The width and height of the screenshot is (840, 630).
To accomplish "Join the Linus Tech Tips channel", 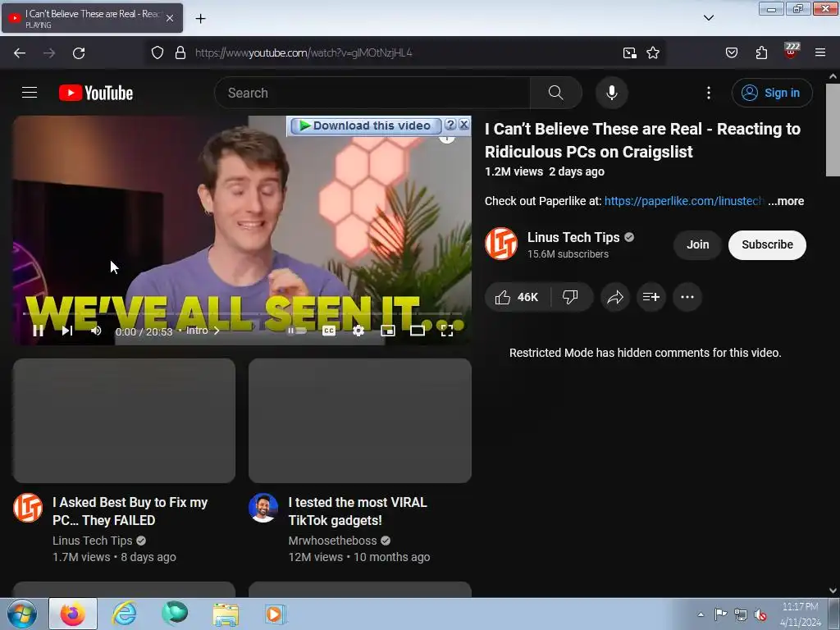I will (x=697, y=244).
